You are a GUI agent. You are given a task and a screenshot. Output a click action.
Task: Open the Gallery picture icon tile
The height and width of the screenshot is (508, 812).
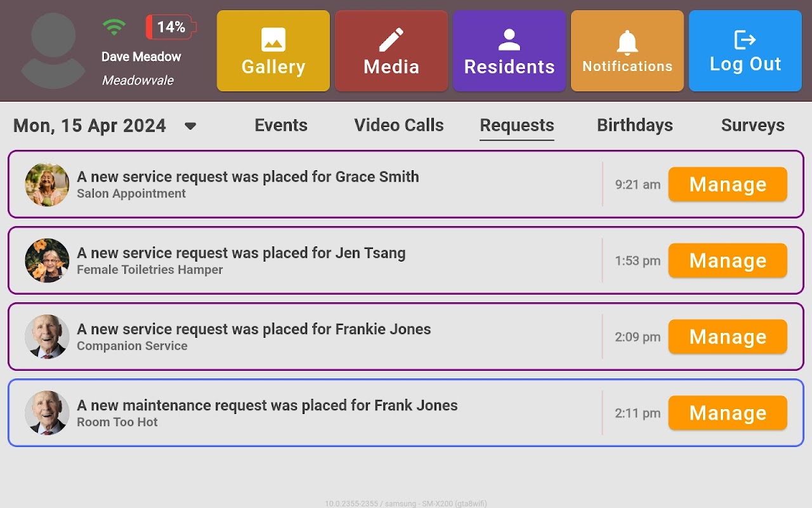click(273, 40)
